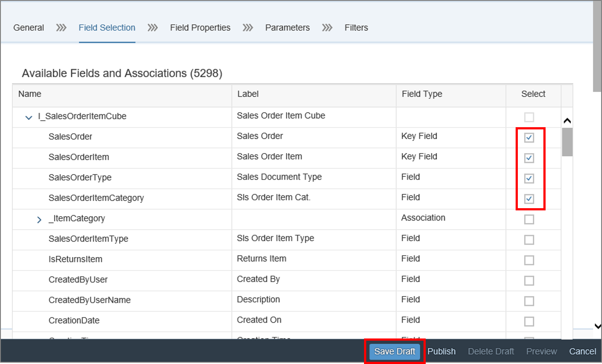
Task: Click the Cancel button
Action: (x=583, y=351)
